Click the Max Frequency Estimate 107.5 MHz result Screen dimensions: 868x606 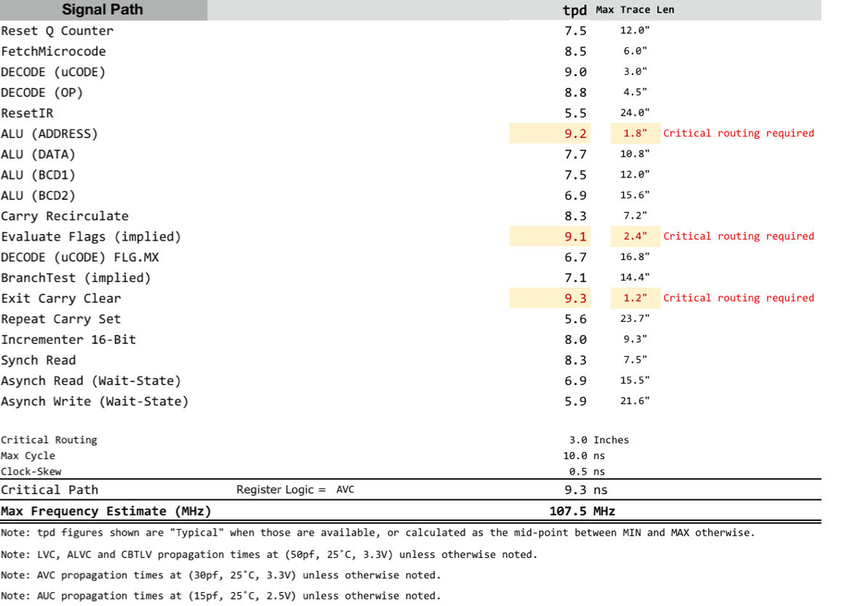pos(582,512)
